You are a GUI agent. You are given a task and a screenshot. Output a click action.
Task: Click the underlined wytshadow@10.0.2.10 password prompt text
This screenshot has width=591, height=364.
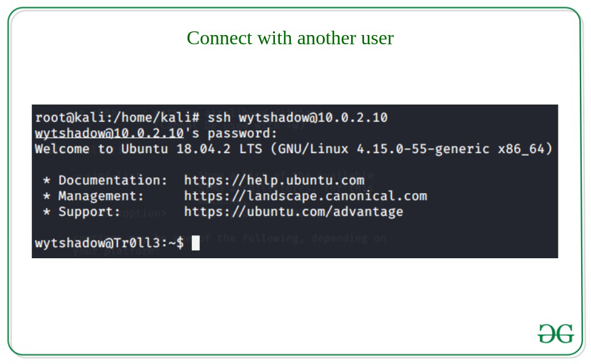pyautogui.click(x=109, y=133)
